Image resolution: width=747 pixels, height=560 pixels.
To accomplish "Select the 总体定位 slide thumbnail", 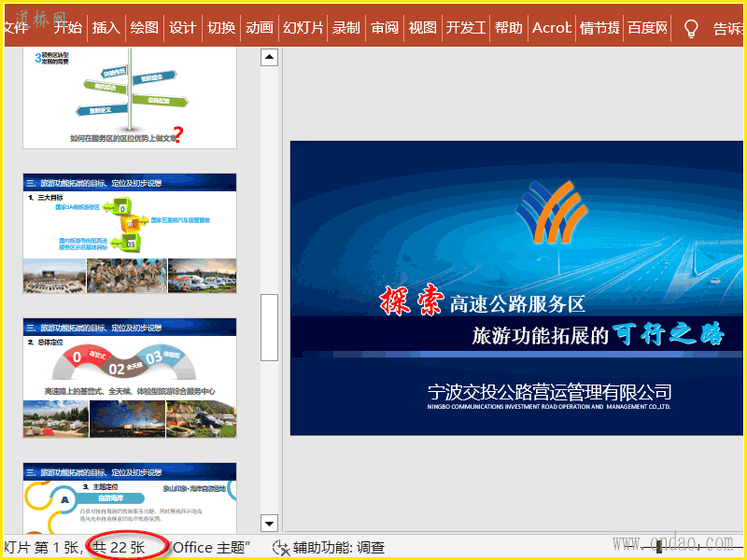I will point(130,378).
